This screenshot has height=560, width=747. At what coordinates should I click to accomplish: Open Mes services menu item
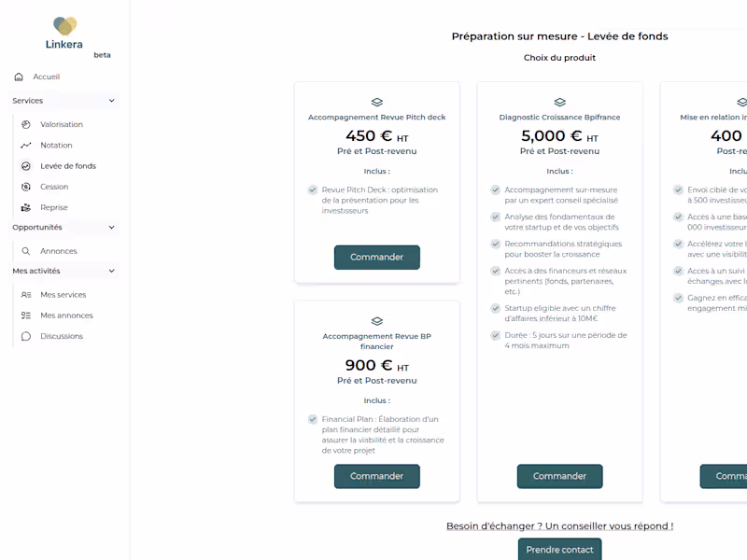(x=63, y=295)
